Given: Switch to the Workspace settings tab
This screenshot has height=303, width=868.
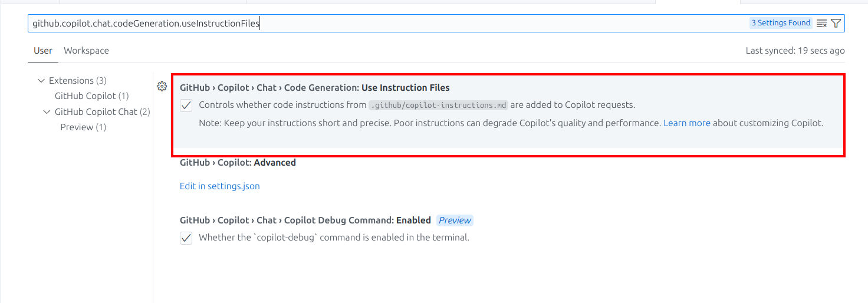Looking at the screenshot, I should (x=86, y=51).
